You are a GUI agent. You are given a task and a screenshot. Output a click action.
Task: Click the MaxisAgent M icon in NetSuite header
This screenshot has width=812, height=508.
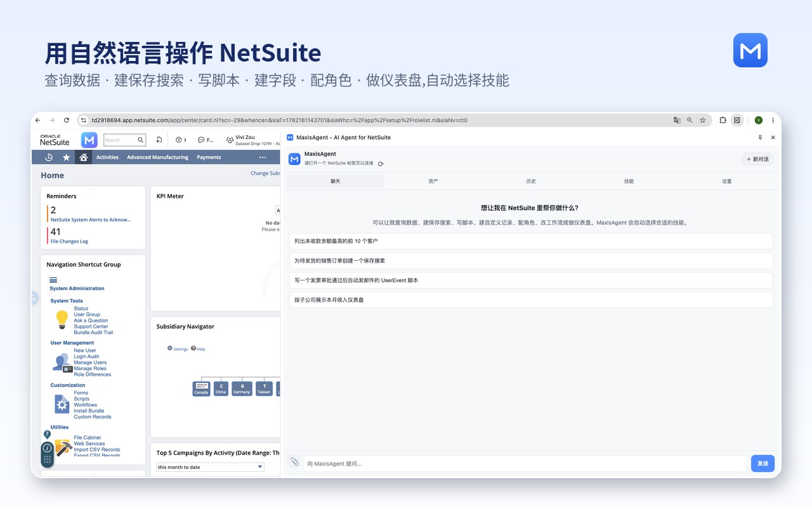[x=89, y=140]
